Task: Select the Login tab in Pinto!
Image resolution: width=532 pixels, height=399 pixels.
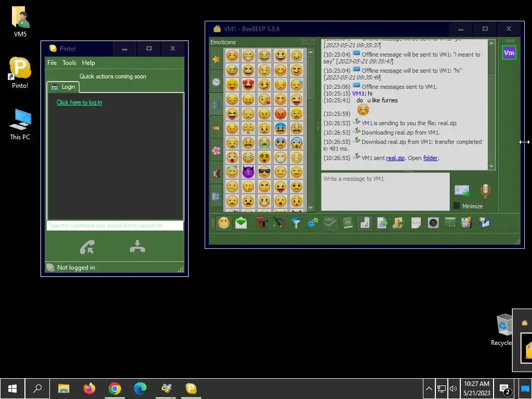Action: click(63, 87)
